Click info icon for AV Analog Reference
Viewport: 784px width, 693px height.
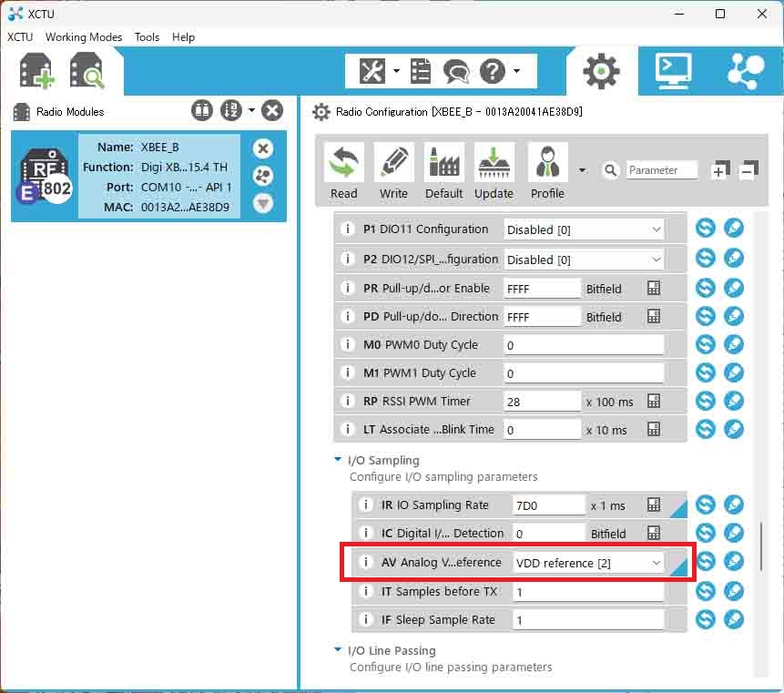pyautogui.click(x=365, y=562)
